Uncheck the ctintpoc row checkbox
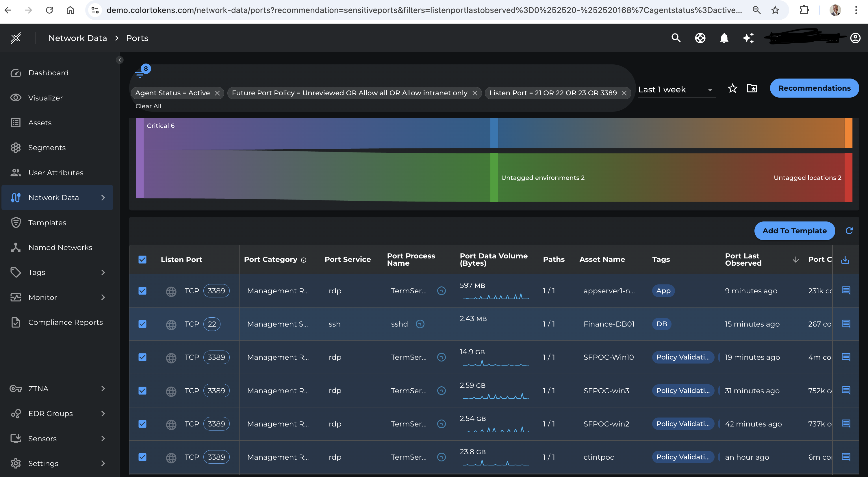 tap(142, 457)
